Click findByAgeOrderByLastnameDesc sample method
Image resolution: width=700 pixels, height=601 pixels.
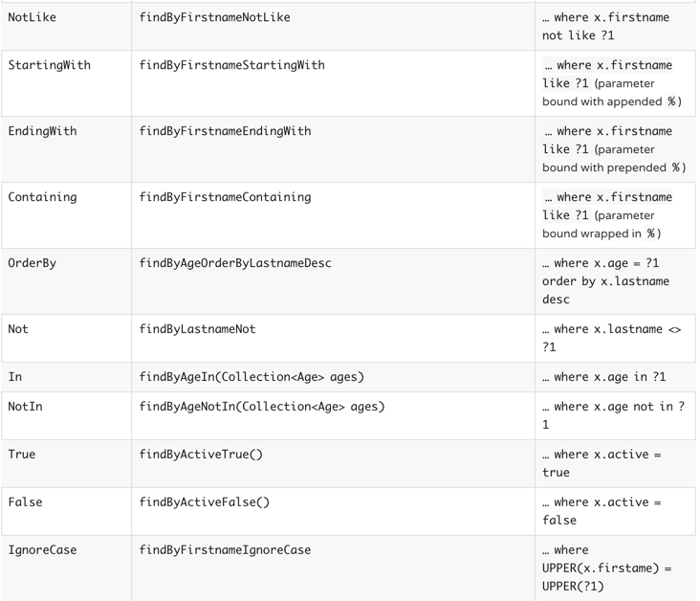click(x=235, y=263)
